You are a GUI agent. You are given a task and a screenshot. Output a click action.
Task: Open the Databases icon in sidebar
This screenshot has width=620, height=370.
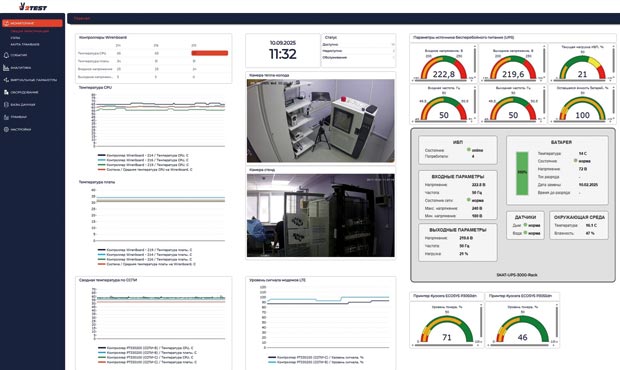point(6,105)
